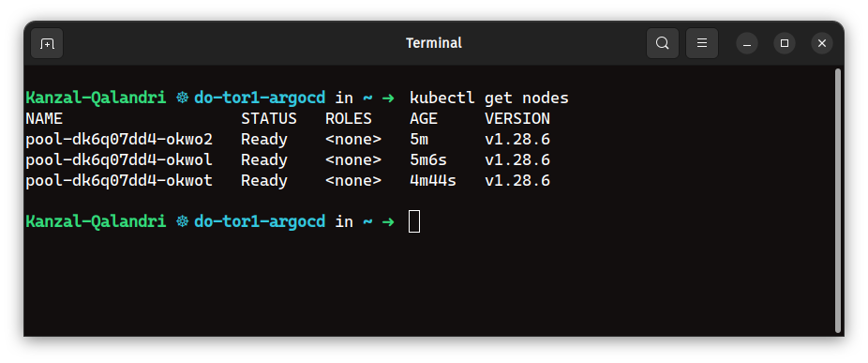Screen dimensions: 868x363
Task: Click the 4m44s age value
Action: tap(433, 181)
